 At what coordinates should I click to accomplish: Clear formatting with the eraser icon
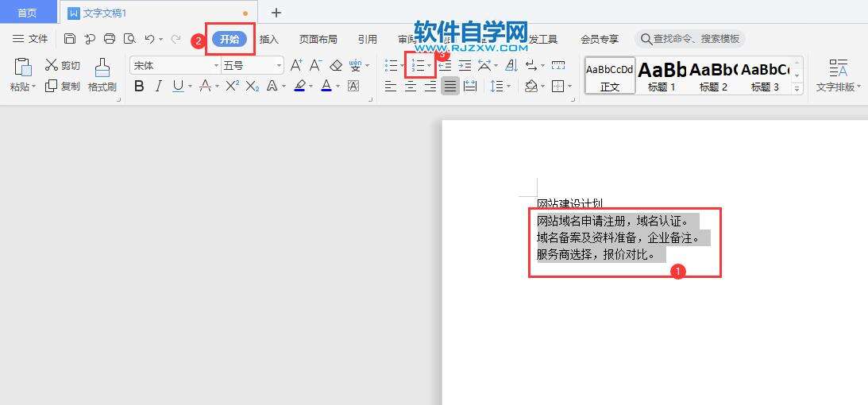point(336,65)
